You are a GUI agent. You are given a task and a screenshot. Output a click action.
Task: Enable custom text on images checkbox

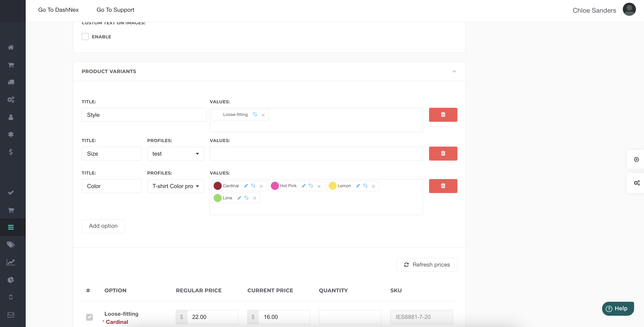pyautogui.click(x=85, y=37)
